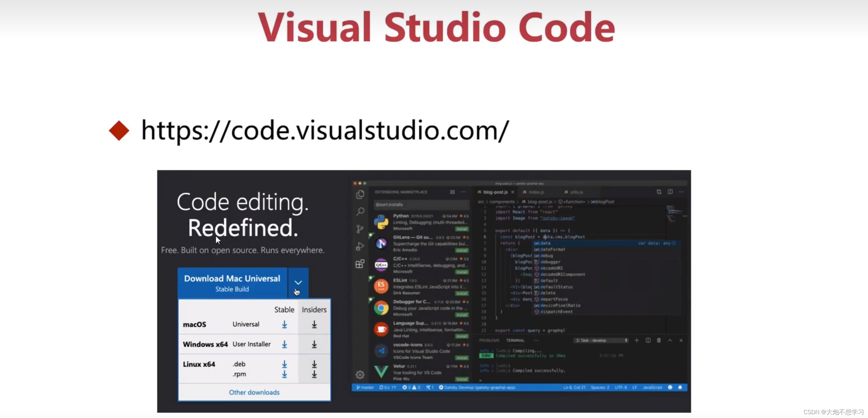Viewport: 868px width, 418px height.
Task: Open the Other downloads link
Action: pos(254,392)
